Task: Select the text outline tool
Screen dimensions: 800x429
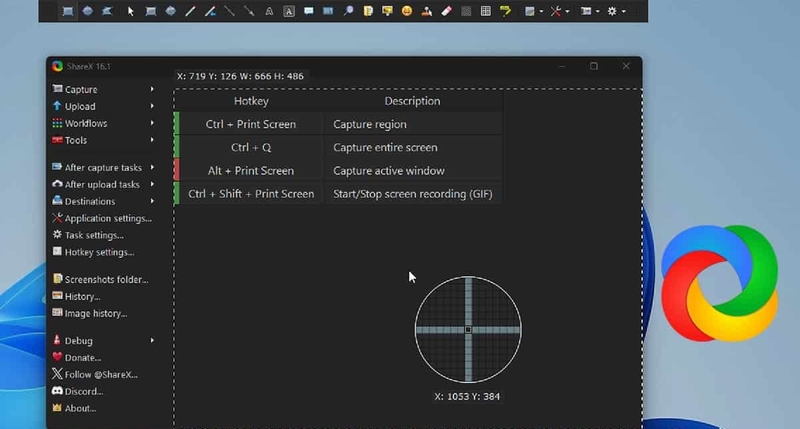Action: pyautogui.click(x=269, y=11)
